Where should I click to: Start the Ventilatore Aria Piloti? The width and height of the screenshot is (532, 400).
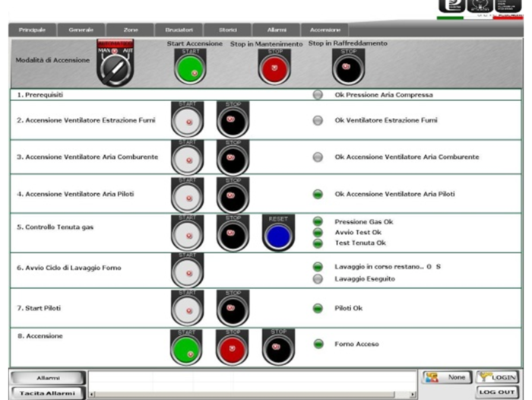pyautogui.click(x=187, y=195)
